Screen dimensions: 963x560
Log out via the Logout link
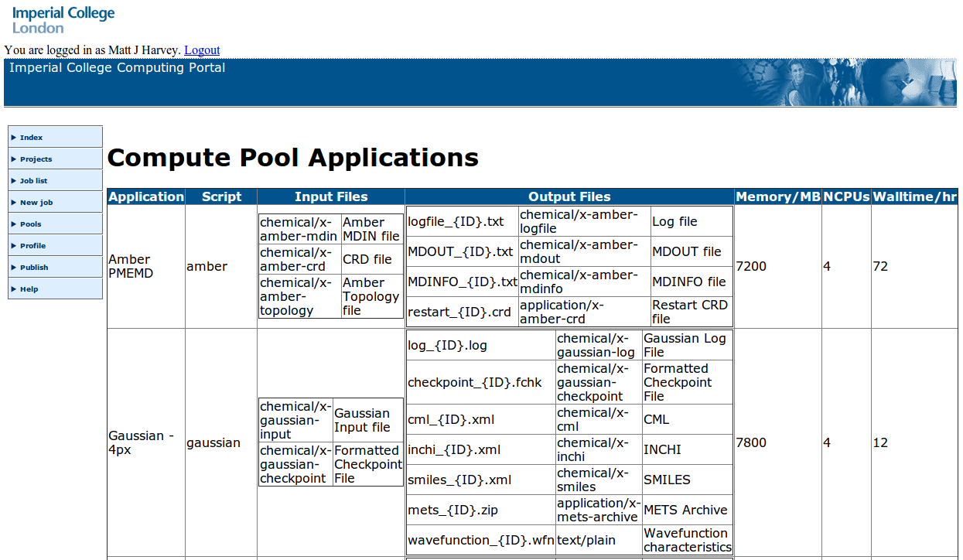(202, 50)
